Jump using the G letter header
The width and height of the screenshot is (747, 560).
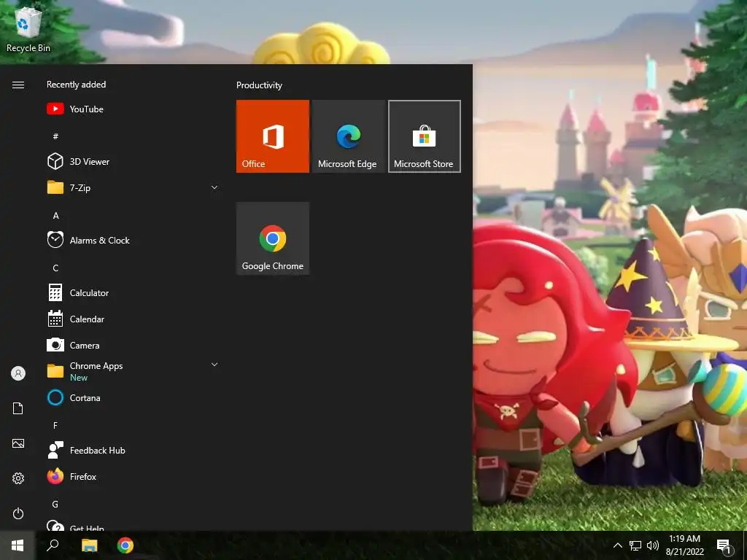pyautogui.click(x=55, y=504)
